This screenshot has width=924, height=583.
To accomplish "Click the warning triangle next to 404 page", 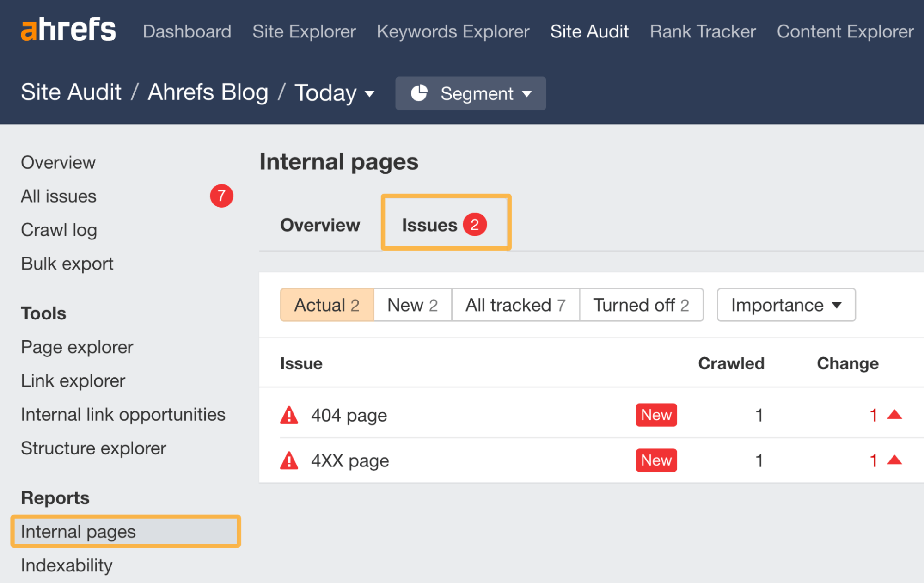I will (289, 415).
